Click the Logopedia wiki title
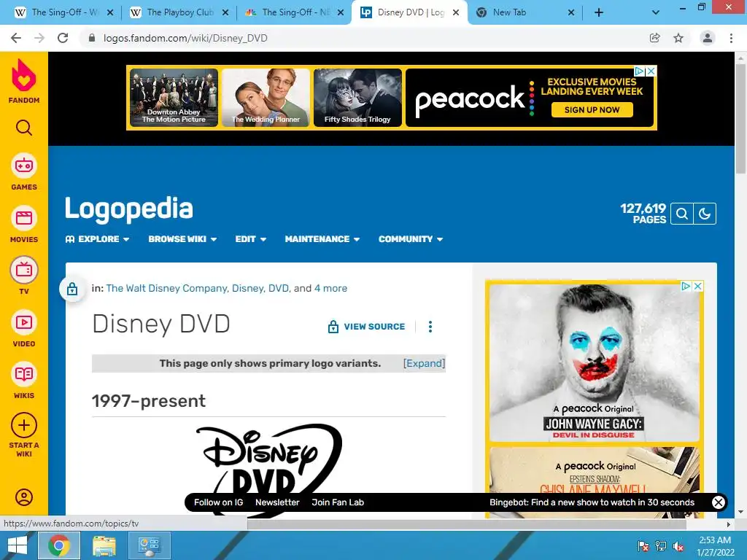 pos(129,209)
